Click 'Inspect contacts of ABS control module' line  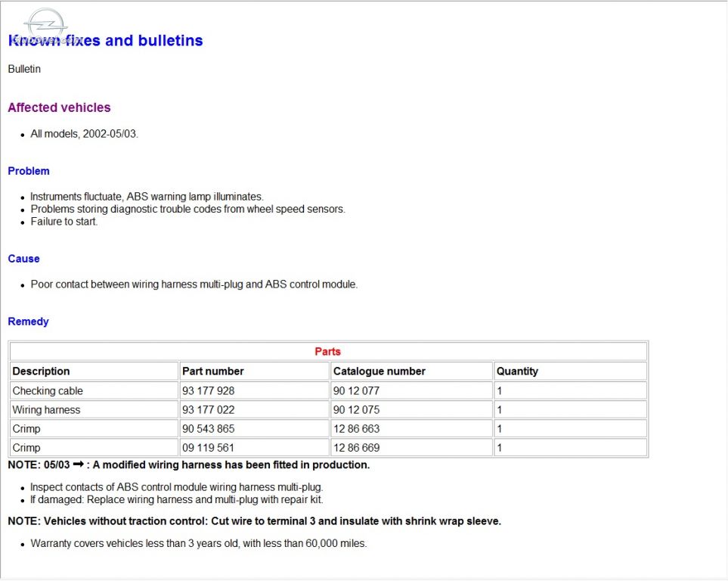[177, 488]
